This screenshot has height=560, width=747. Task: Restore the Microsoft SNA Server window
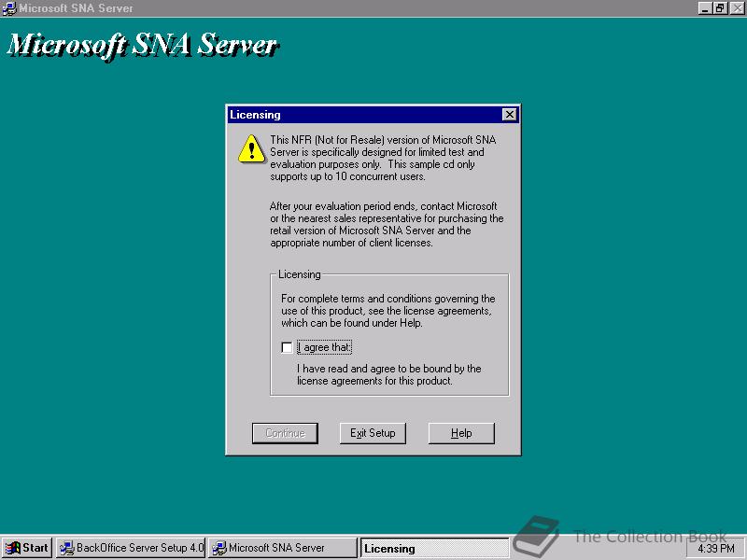(x=719, y=8)
